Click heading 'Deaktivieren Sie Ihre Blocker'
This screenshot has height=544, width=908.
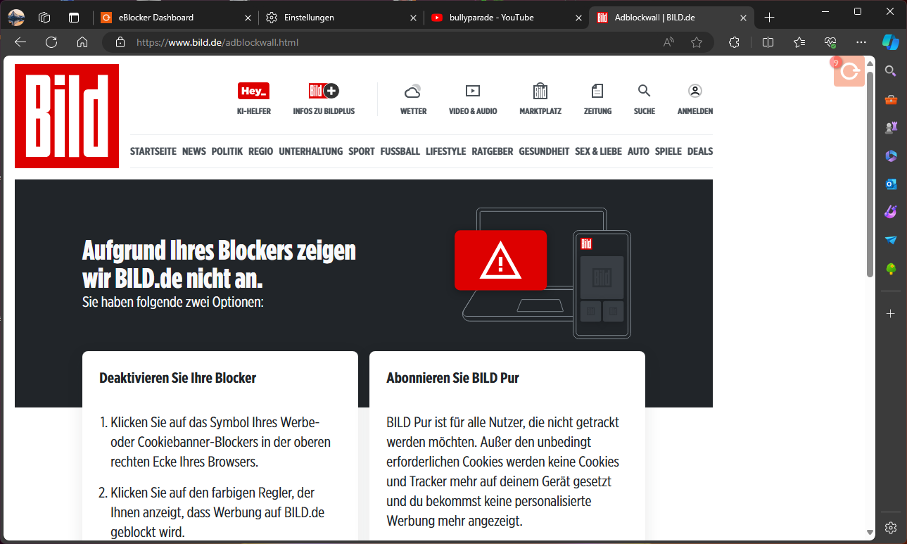(x=178, y=378)
